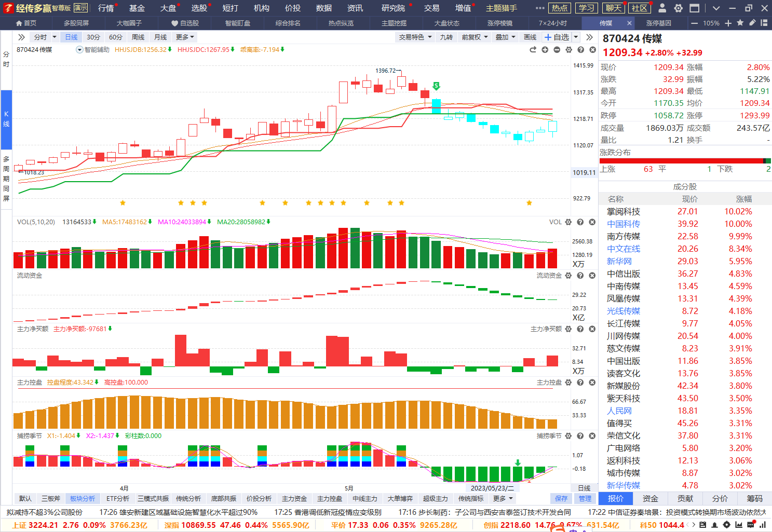Switch to 热点纵览 tab
The image size is (772, 532).
point(341,23)
